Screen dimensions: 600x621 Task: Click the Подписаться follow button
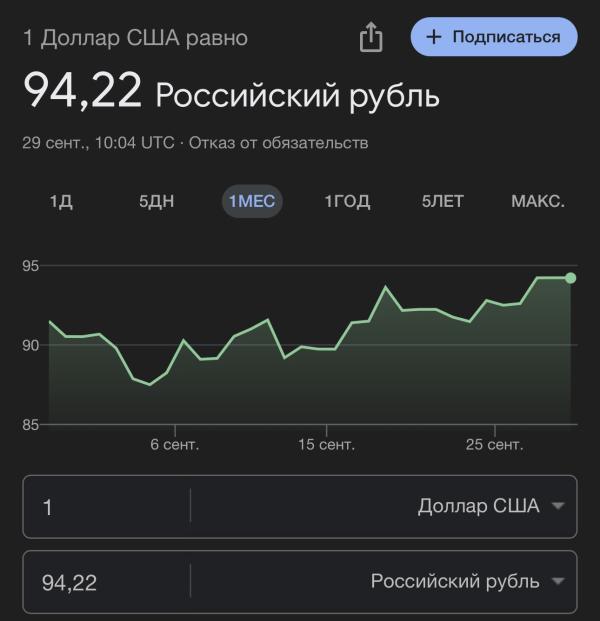pyautogui.click(x=494, y=36)
